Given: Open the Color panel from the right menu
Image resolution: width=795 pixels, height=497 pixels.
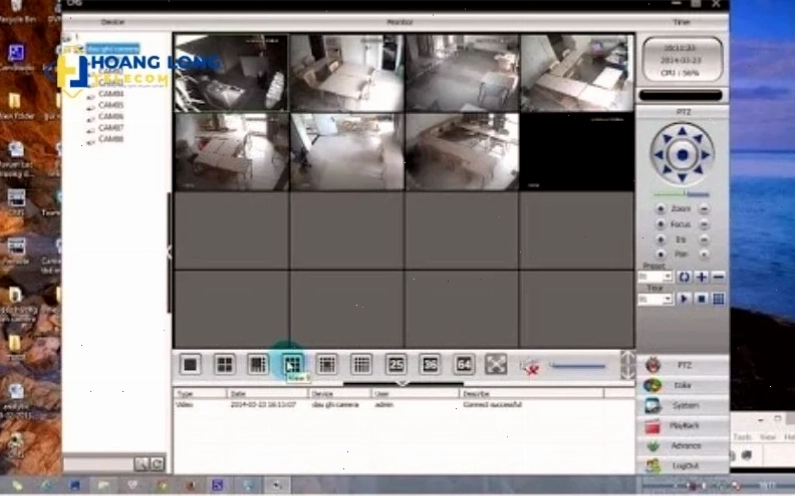Looking at the screenshot, I should 682,385.
